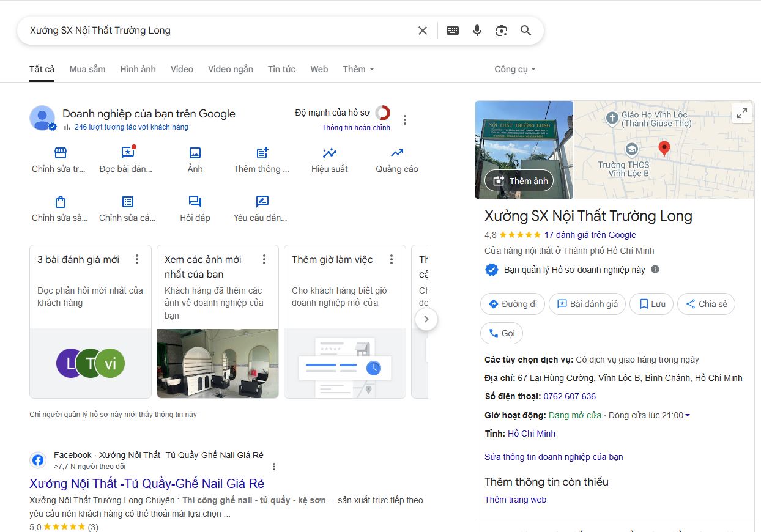Show next suggestion cards with arrow
761x532 pixels.
426,319
